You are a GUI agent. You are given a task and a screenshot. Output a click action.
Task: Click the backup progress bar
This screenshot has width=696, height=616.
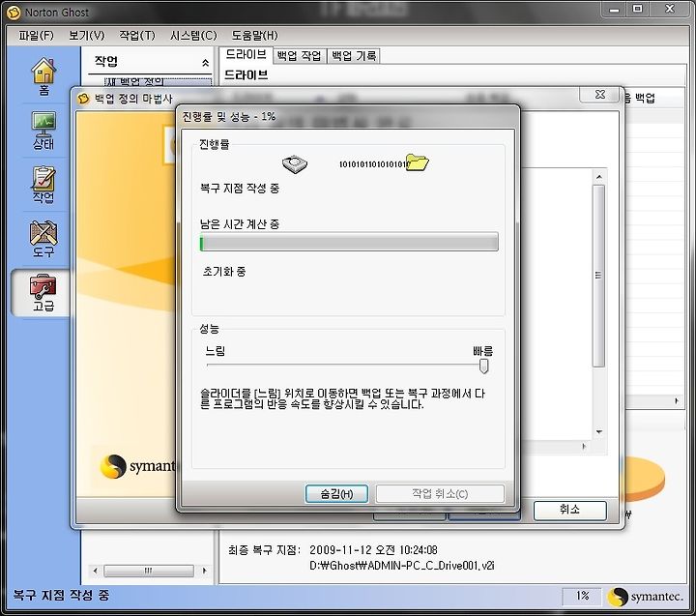pos(349,242)
